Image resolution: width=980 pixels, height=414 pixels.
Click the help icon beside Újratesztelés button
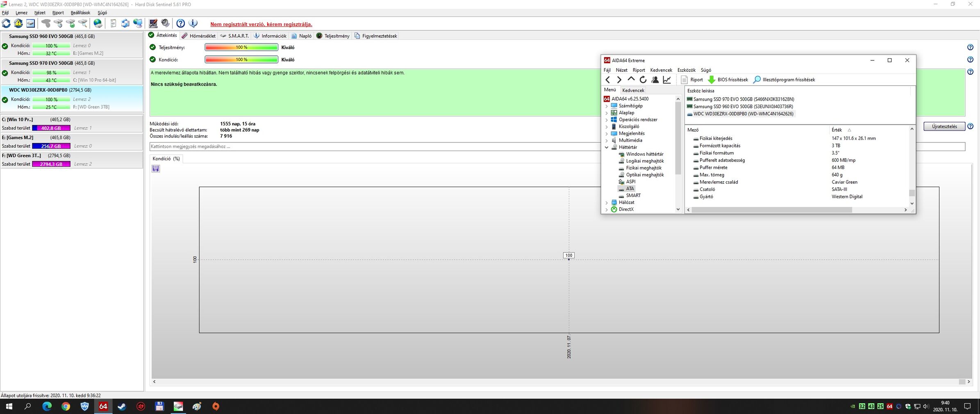click(970, 126)
